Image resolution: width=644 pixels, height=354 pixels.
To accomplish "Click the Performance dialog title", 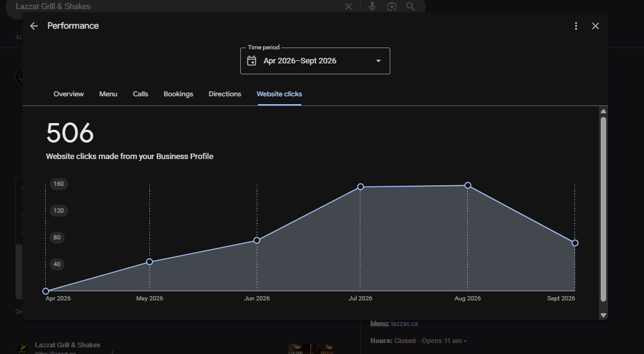I will pos(73,26).
